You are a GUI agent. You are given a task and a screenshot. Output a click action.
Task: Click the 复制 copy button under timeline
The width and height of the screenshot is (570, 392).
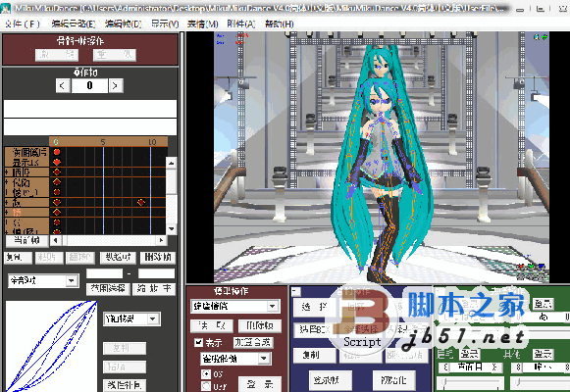click(18, 258)
